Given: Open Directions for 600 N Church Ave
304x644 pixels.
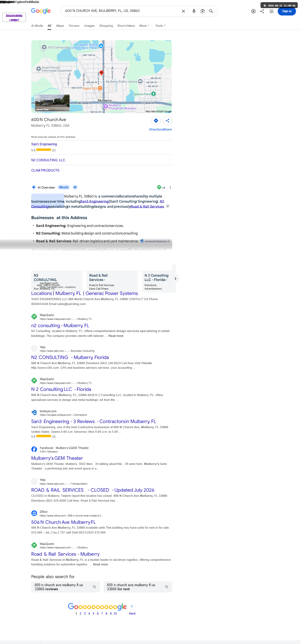Looking at the screenshot, I should tap(156, 120).
